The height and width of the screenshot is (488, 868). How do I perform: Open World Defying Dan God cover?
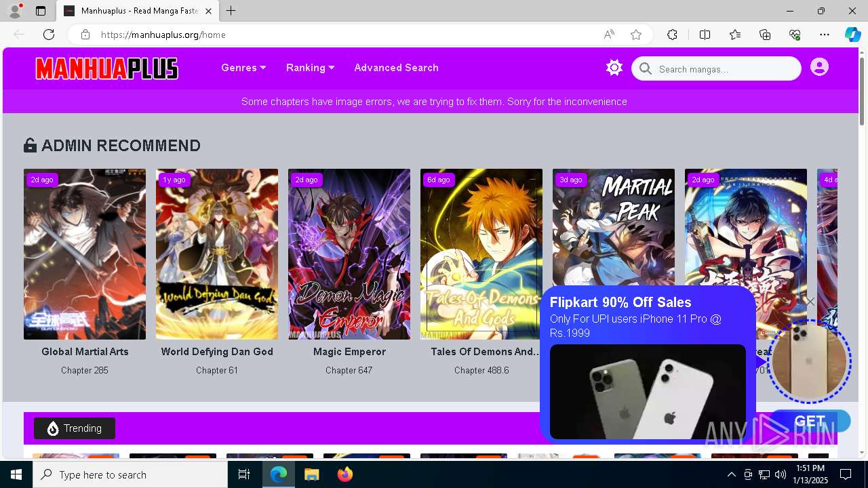[x=217, y=254]
